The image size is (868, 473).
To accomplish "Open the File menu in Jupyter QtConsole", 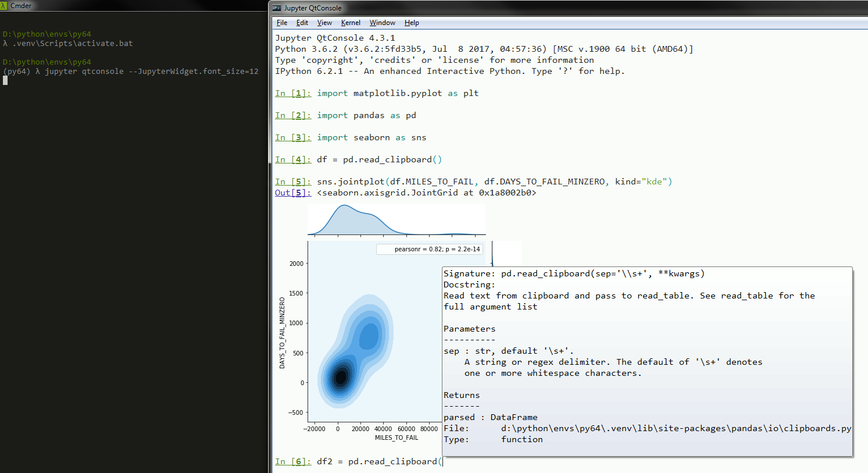I will [282, 23].
